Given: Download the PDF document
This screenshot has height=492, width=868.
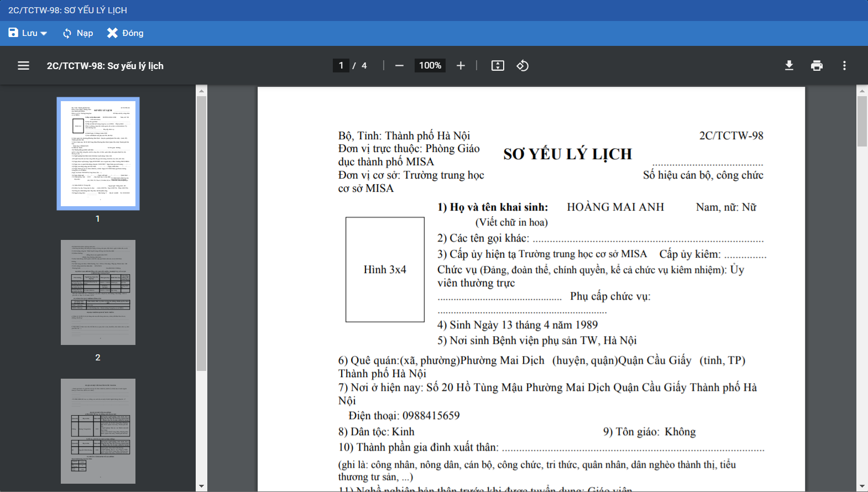Looking at the screenshot, I should pos(789,66).
